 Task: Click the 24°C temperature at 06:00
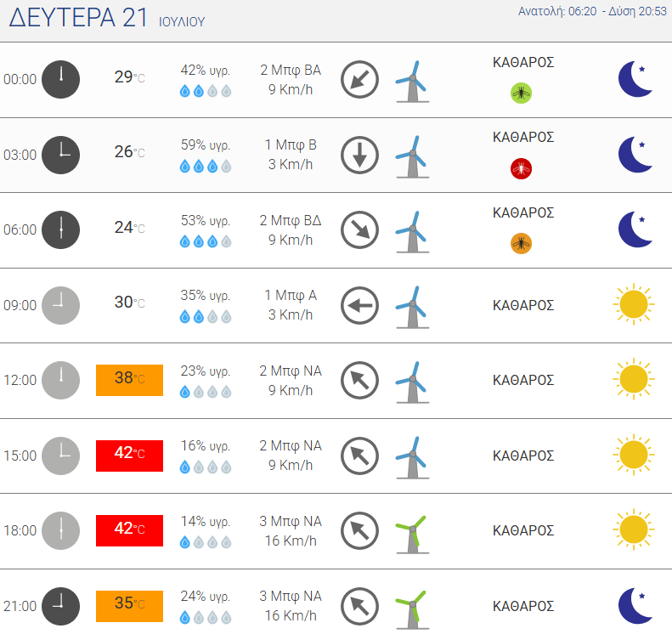(129, 228)
